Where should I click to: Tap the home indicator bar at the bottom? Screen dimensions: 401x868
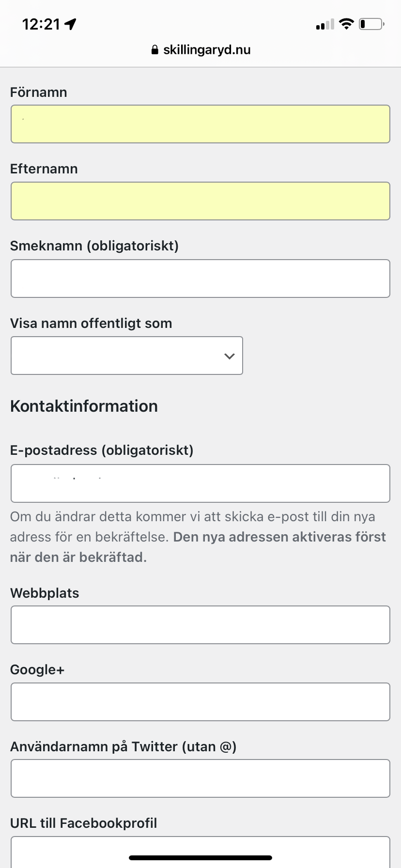click(200, 858)
